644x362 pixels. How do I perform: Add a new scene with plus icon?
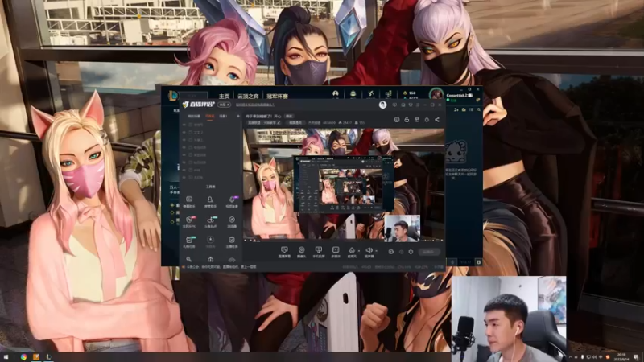pyautogui.click(x=238, y=116)
